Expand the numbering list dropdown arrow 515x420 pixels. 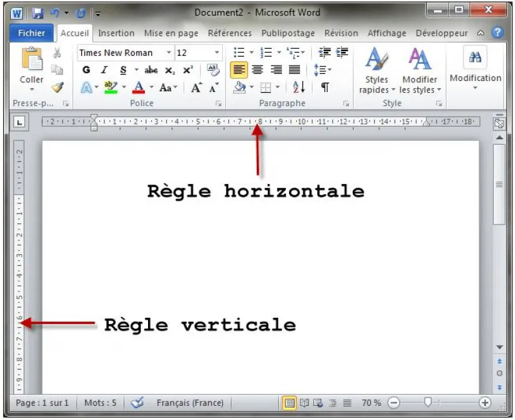pos(279,53)
